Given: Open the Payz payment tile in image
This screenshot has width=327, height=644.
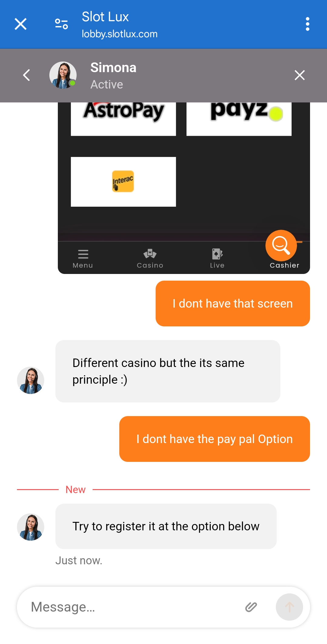Looking at the screenshot, I should click(239, 119).
